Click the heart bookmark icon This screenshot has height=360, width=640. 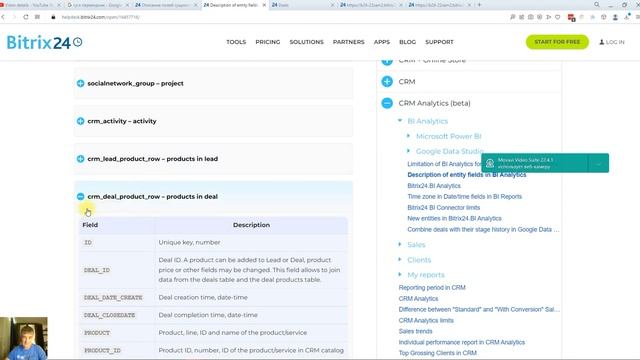(x=558, y=17)
